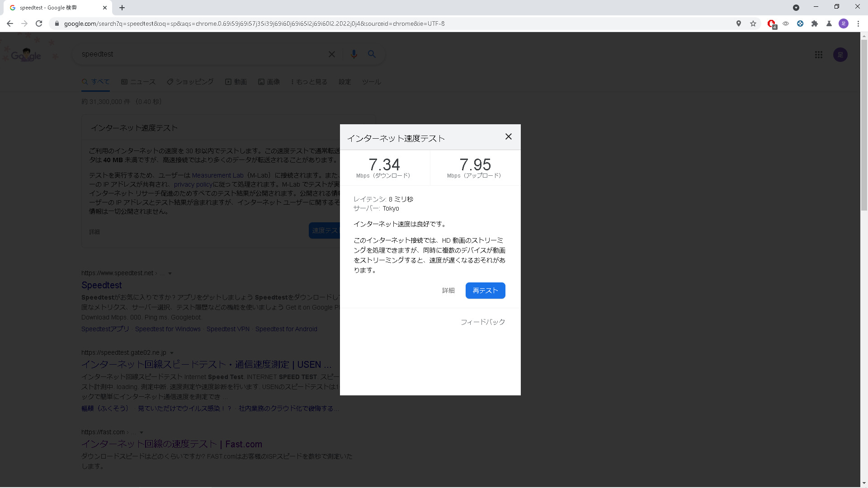Viewport: 868px width, 488px height.
Task: Expand the fast.com result dropdown arrow
Action: pyautogui.click(x=142, y=432)
